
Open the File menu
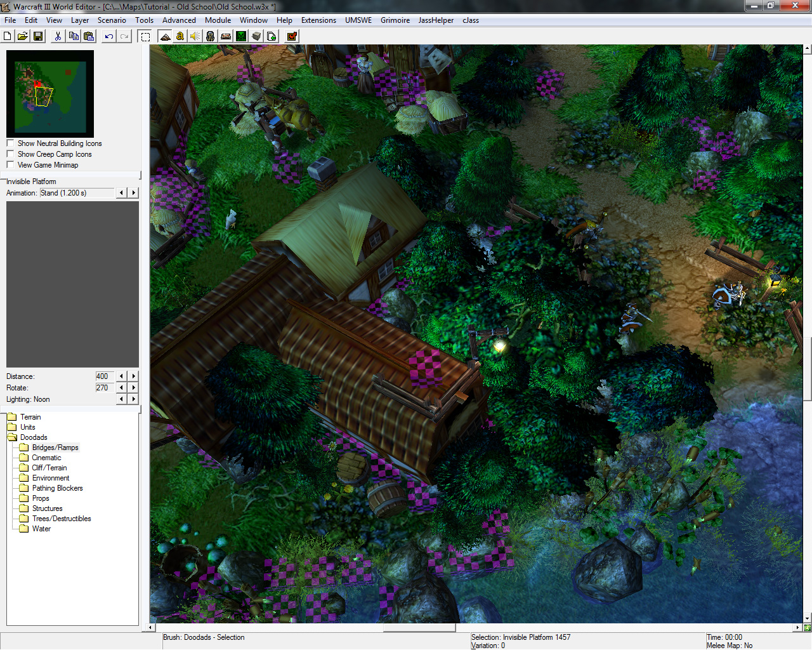(10, 20)
